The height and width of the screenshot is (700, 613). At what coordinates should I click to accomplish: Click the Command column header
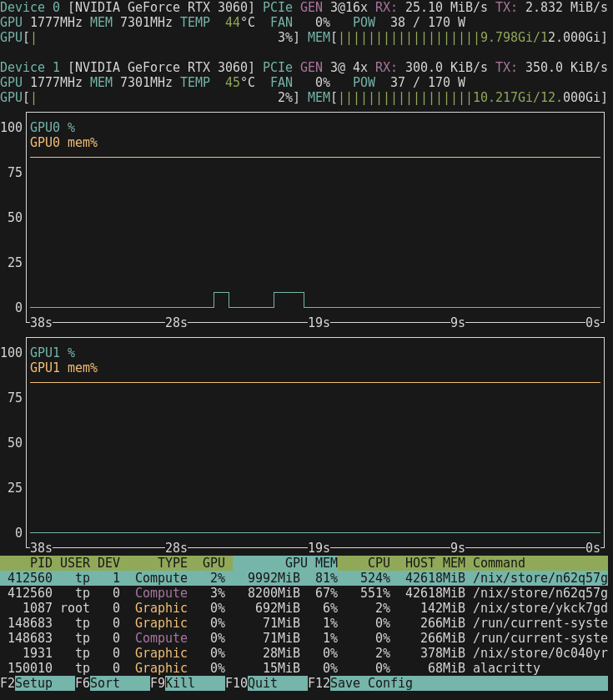pos(499,563)
